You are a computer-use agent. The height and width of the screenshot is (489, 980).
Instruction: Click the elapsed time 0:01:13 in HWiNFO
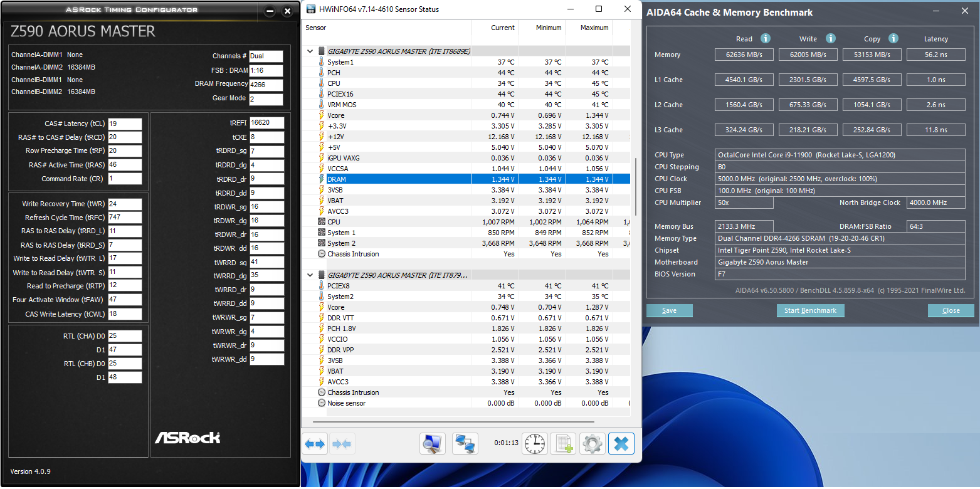tap(506, 443)
